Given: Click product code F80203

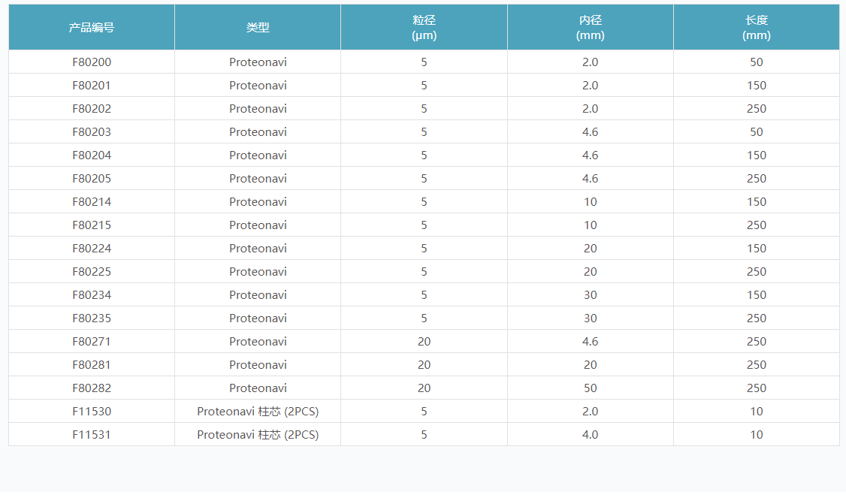Looking at the screenshot, I should (x=92, y=132).
